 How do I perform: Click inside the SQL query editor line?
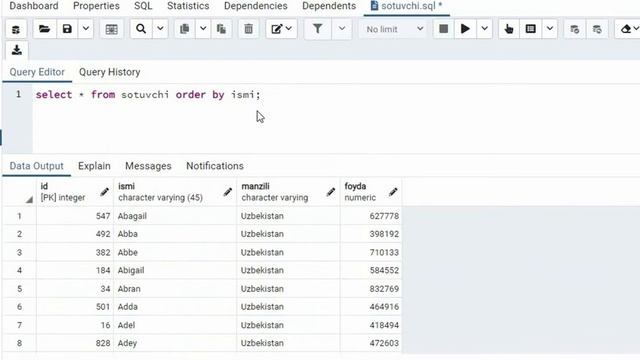[x=148, y=95]
